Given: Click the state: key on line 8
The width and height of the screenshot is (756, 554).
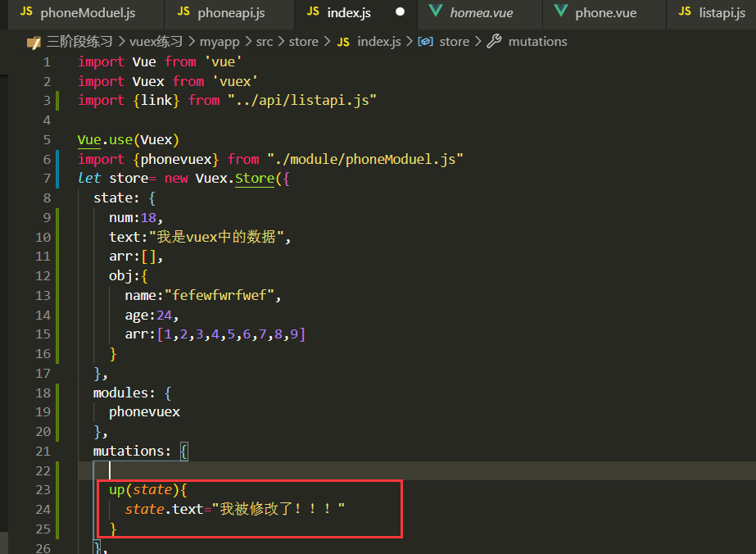Looking at the screenshot, I should pyautogui.click(x=116, y=198).
